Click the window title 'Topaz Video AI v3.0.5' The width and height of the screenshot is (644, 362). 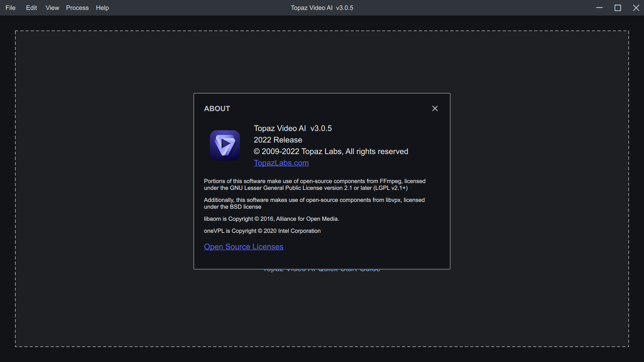tap(322, 8)
